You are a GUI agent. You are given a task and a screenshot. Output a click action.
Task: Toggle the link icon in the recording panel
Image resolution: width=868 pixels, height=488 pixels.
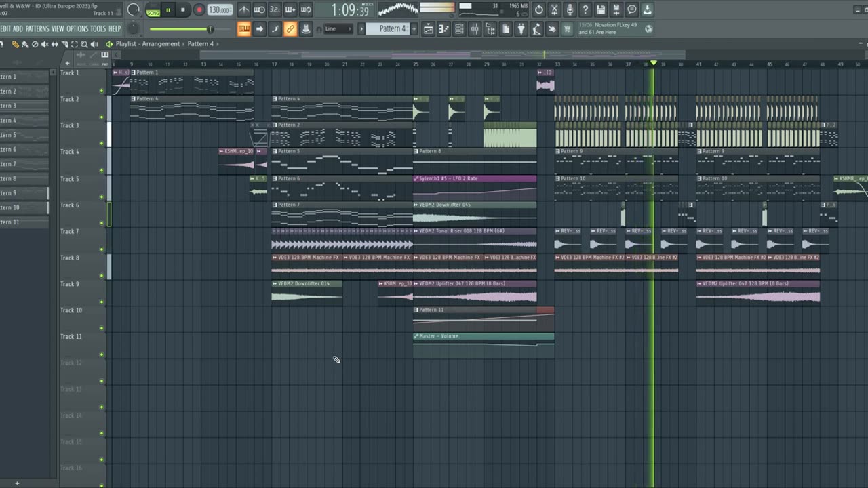pyautogui.click(x=290, y=28)
